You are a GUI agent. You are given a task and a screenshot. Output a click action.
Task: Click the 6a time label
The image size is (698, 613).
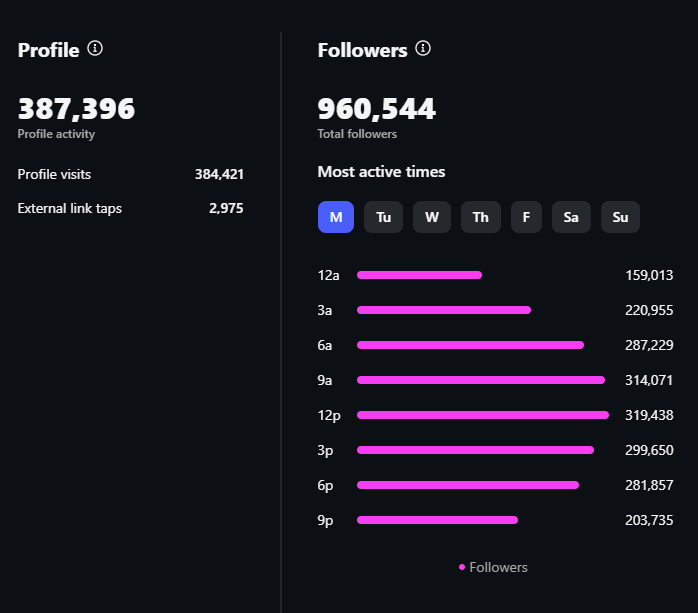(x=325, y=345)
